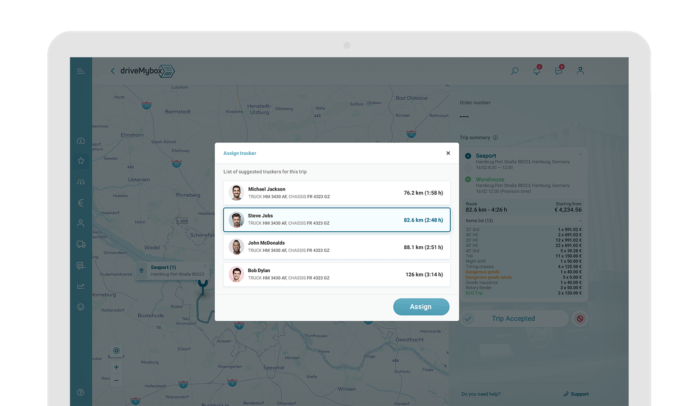The height and width of the screenshot is (406, 700).
Task: Open the user profile icon in header
Action: click(580, 70)
